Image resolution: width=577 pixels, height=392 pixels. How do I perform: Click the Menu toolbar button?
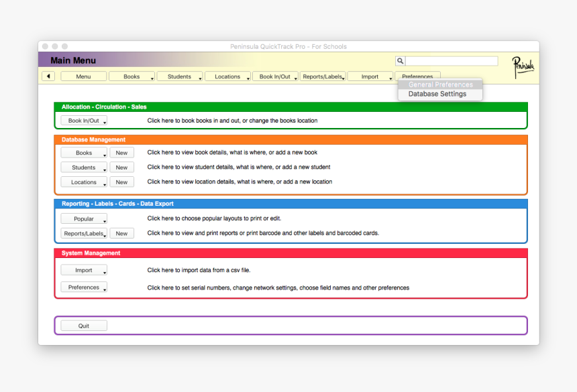point(84,76)
